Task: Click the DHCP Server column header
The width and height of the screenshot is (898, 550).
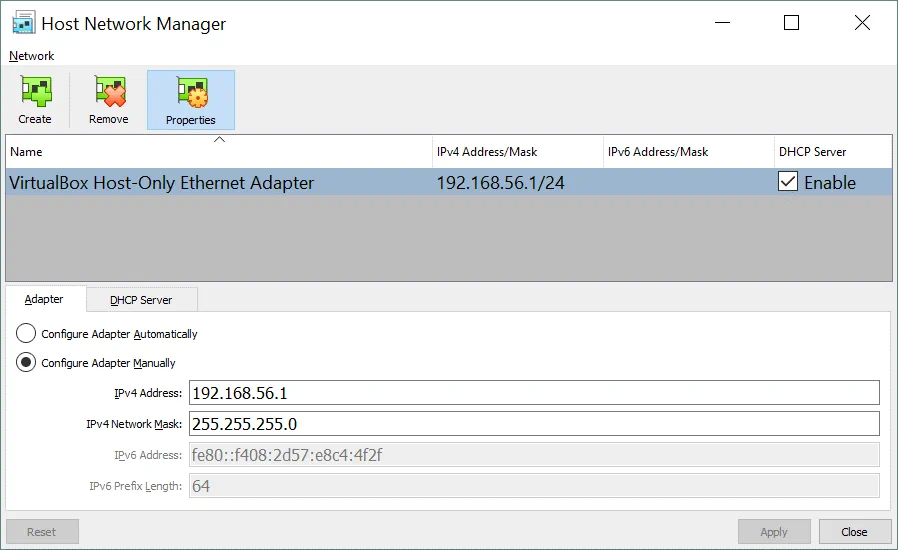Action: click(x=812, y=152)
